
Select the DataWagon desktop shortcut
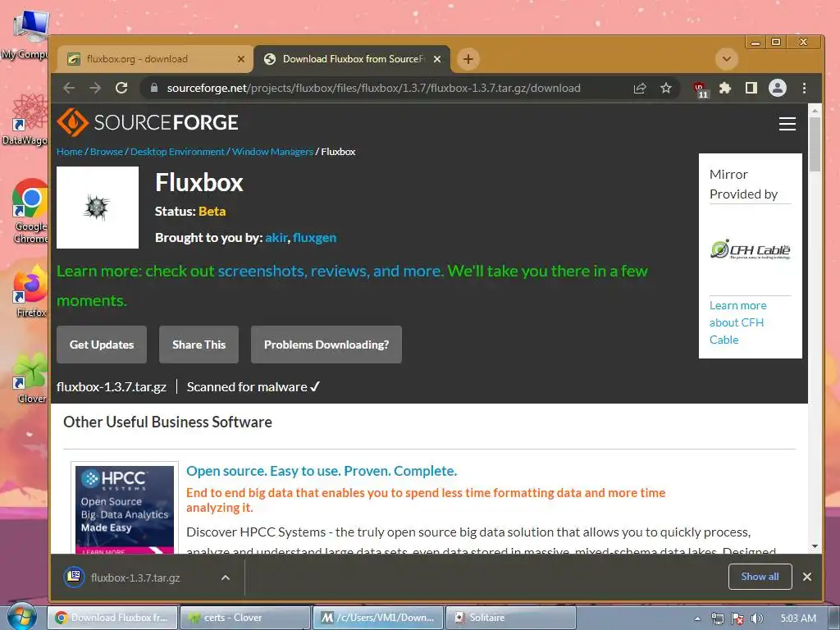click(25, 120)
